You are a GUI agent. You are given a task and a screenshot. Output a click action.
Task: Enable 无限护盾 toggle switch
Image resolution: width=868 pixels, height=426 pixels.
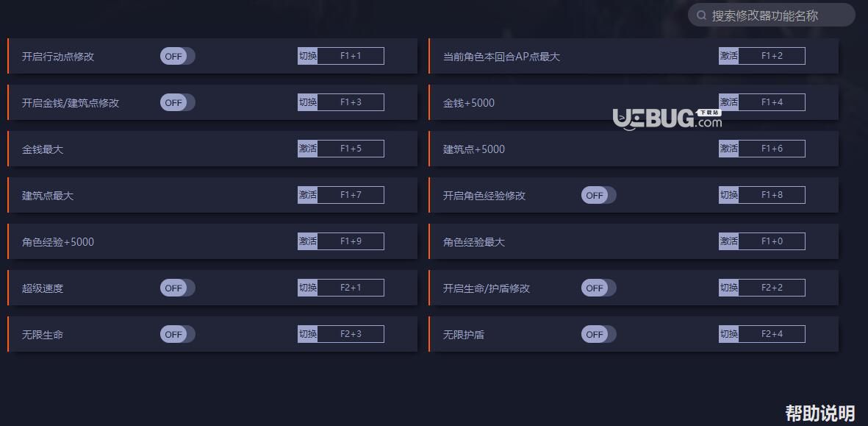598,334
